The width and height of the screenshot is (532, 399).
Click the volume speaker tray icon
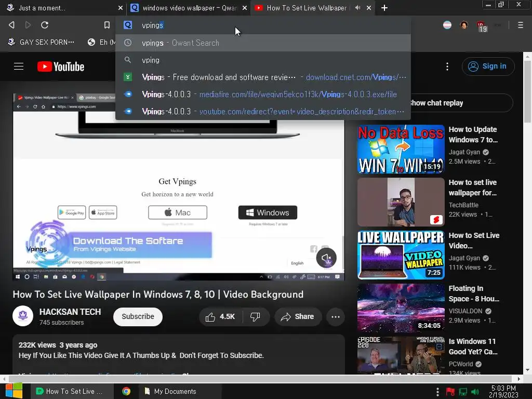pyautogui.click(x=475, y=392)
